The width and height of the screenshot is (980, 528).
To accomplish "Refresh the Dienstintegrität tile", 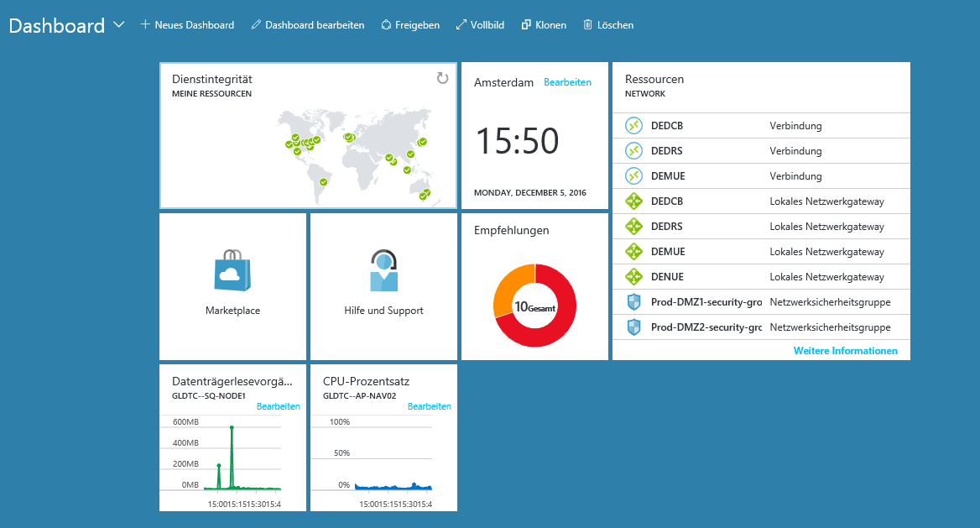I will coord(442,78).
